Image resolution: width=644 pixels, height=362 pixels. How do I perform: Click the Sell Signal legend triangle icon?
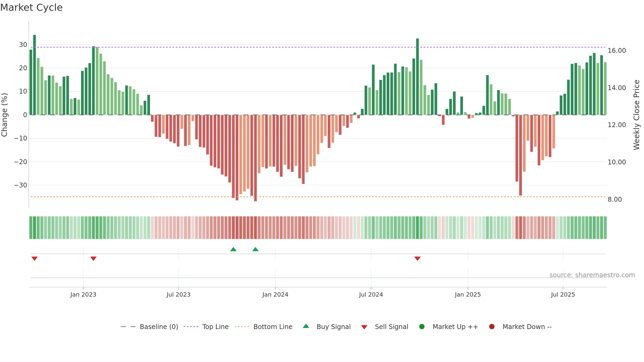click(x=364, y=327)
